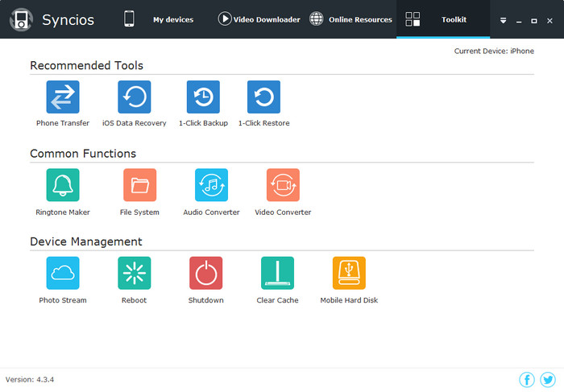Launch the Audio Converter icon

tap(211, 185)
